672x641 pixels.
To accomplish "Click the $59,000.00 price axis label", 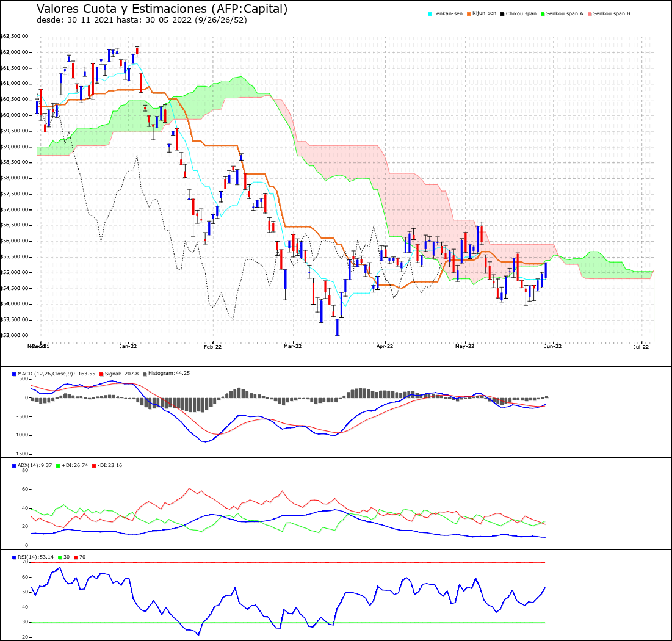I will 14,147.
